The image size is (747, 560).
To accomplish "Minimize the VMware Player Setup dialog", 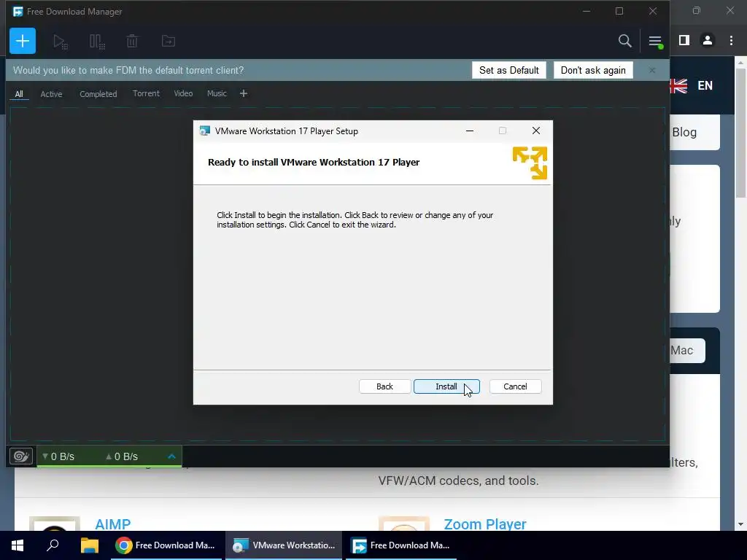I will coord(470,131).
